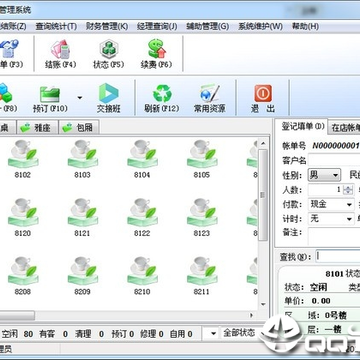The image size is (360, 360).
Task: Click the horizontal scrollbar right arrow
Action: coord(252,315)
